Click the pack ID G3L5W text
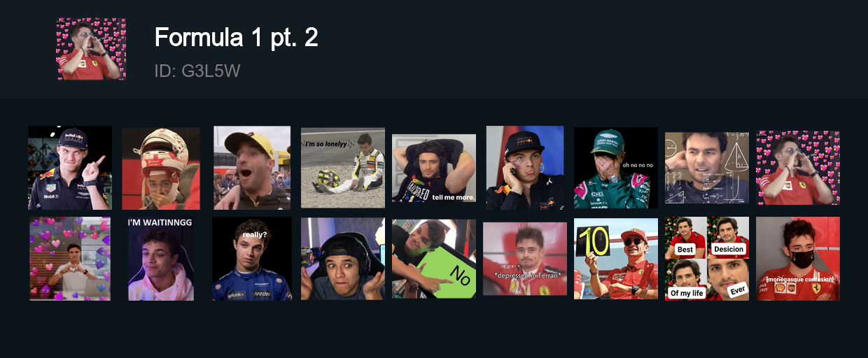Screen dimensions: 868x358 click(197, 71)
